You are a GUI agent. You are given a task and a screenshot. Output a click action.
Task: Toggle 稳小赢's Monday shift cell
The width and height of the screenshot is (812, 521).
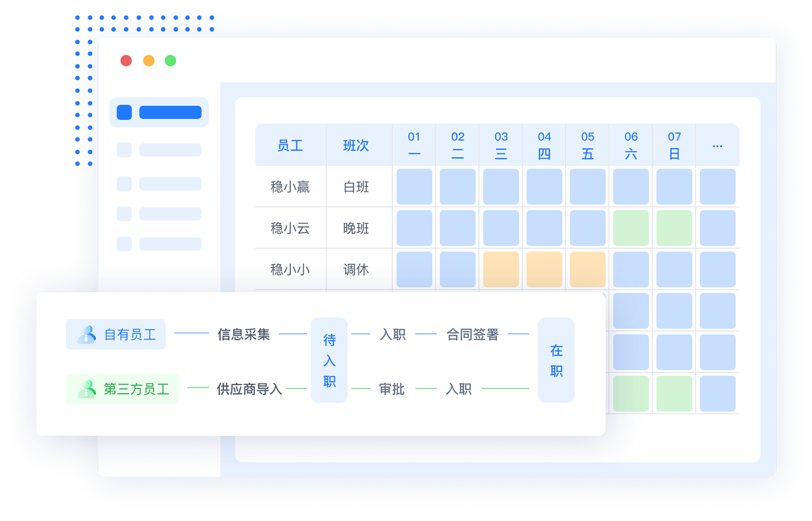(414, 186)
